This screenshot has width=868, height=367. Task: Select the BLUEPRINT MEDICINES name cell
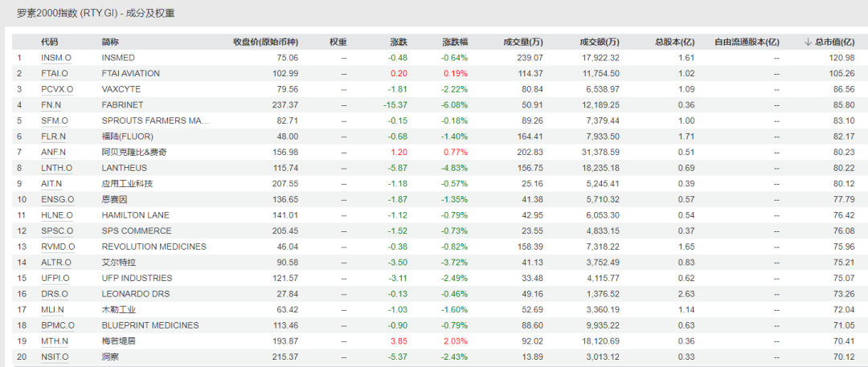click(150, 325)
